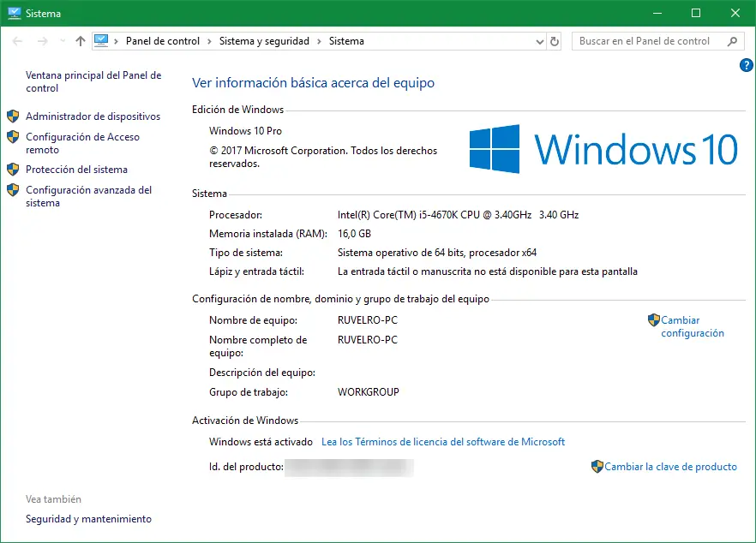This screenshot has width=756, height=543.
Task: Go up one level with the up arrow
Action: coord(81,41)
